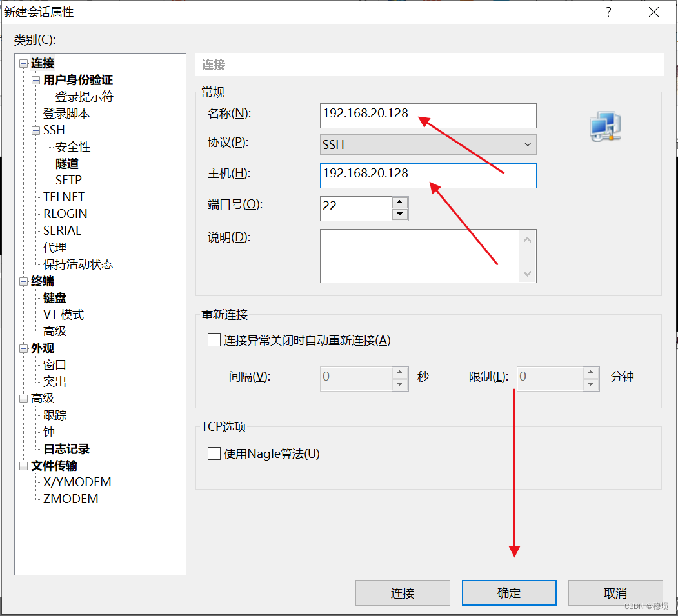Click the 连接 button

point(402,592)
